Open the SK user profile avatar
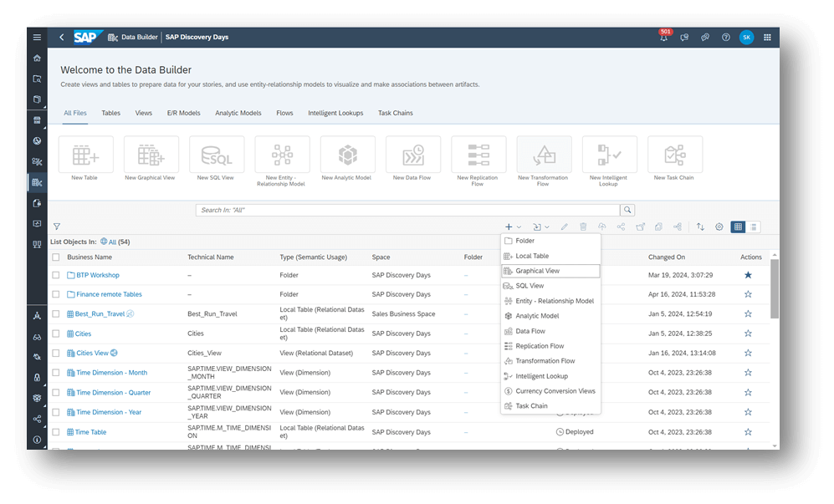 (x=746, y=38)
